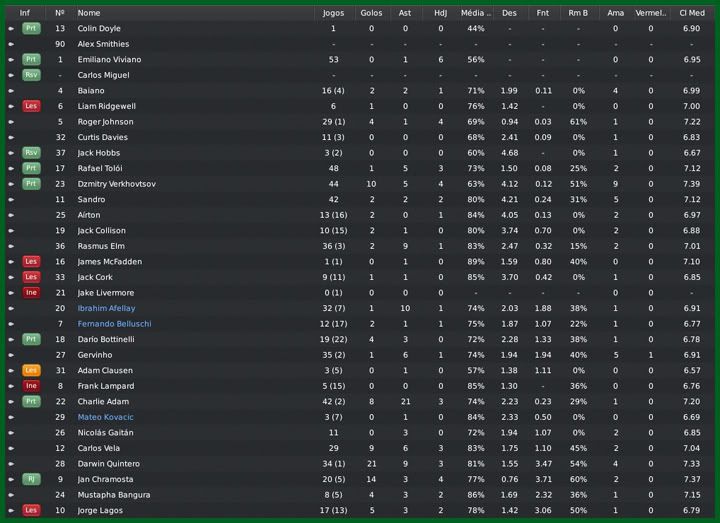
Task: Click the Rsv badge next to Jack Hobbs
Action: (31, 153)
